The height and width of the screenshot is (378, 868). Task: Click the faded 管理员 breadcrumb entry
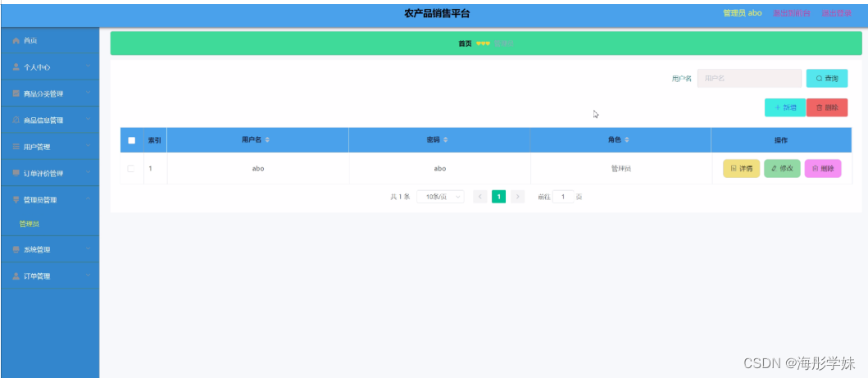[x=504, y=43]
